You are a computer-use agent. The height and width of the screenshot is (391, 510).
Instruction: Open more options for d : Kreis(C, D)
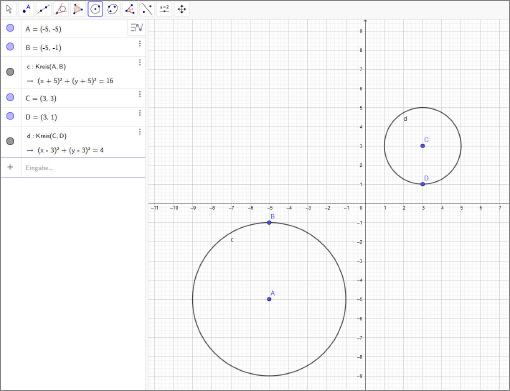(x=140, y=132)
